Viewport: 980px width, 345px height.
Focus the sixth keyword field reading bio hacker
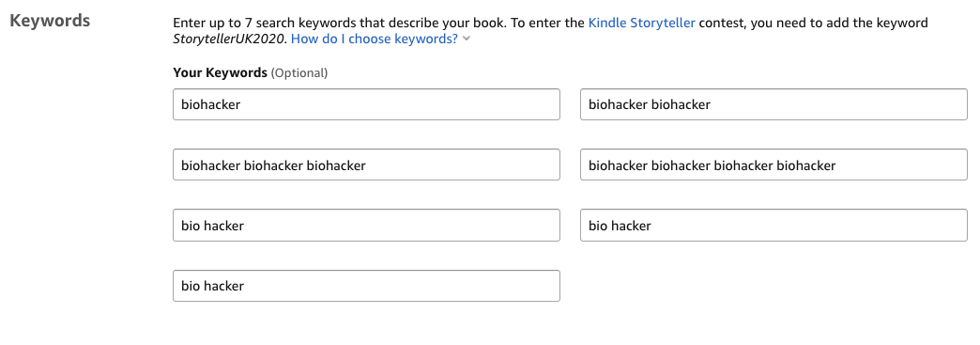773,226
